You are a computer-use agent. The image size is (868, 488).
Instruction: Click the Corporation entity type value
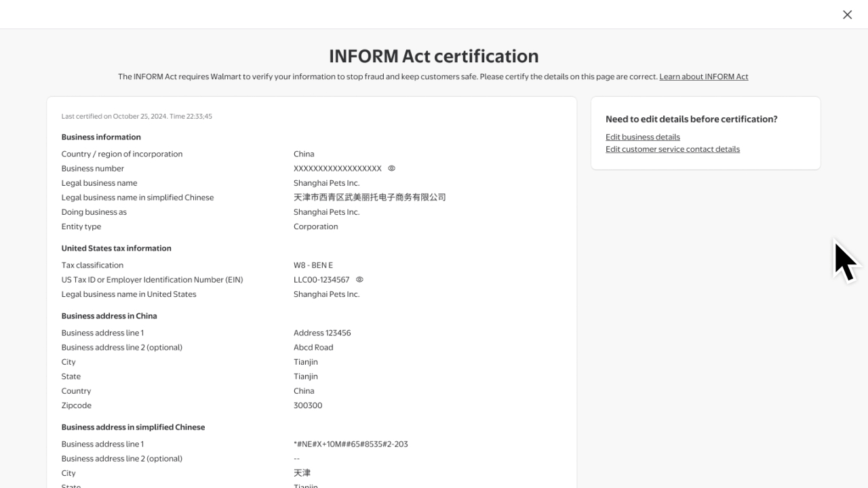pos(316,226)
